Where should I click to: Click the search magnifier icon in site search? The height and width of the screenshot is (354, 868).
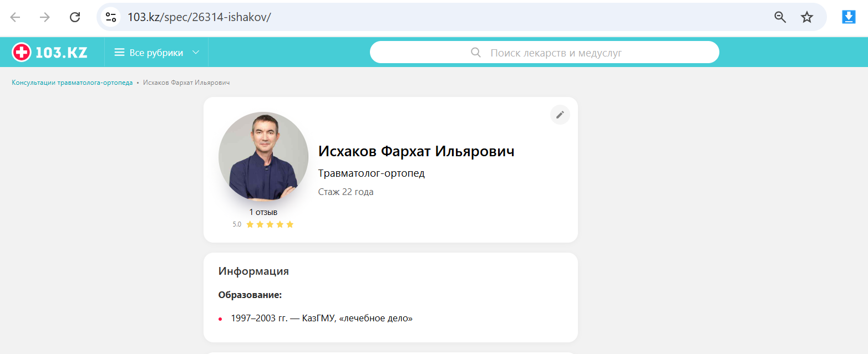tap(476, 53)
